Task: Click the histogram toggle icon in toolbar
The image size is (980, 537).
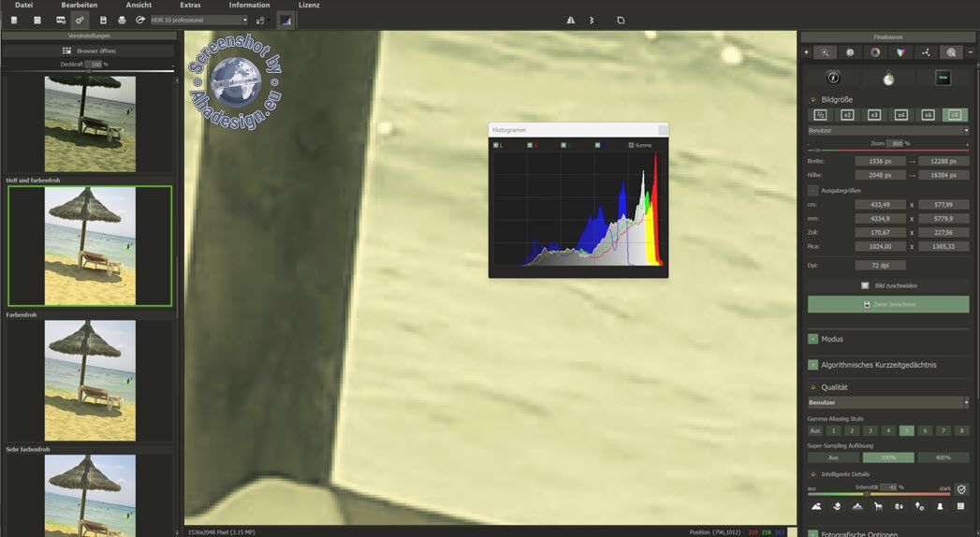Action: coord(285,21)
